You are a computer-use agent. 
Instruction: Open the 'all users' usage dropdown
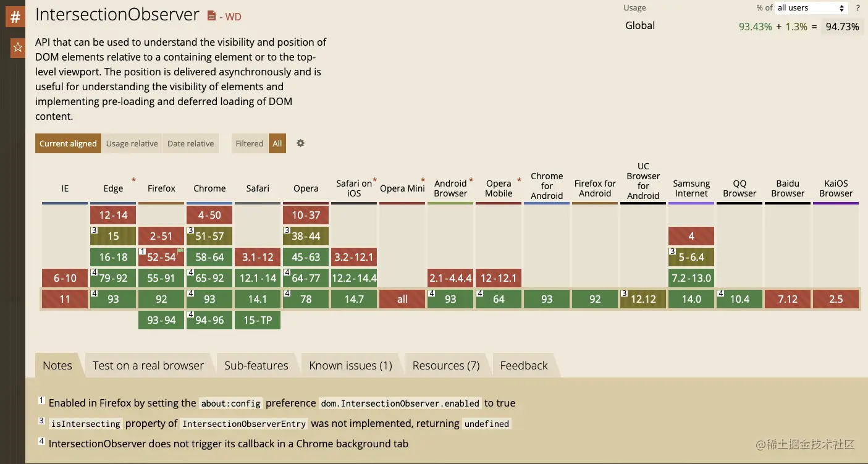pos(811,8)
